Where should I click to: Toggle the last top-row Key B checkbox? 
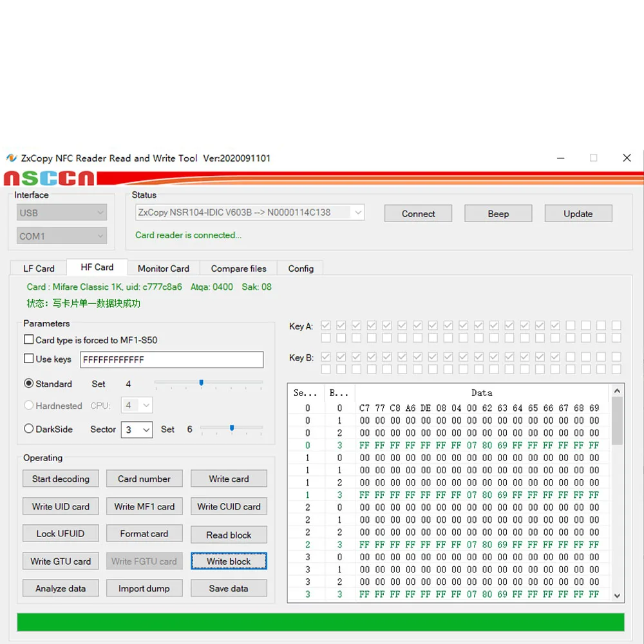[616, 357]
